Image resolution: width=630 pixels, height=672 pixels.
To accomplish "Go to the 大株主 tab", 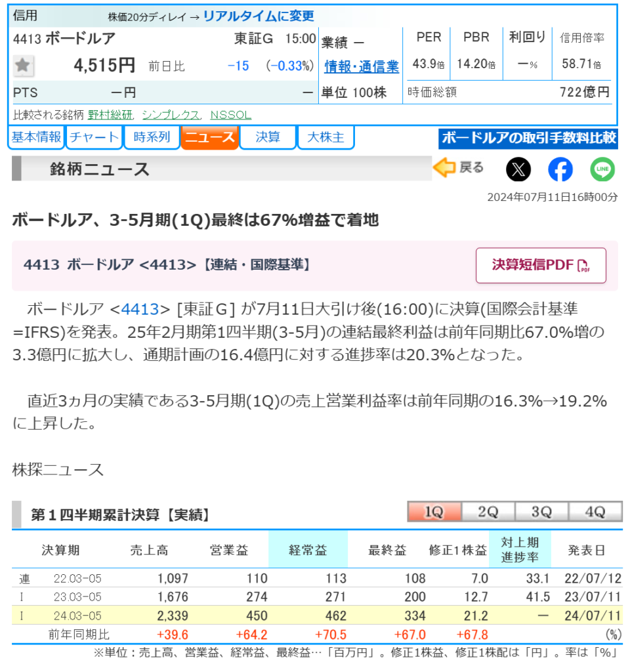I will coord(325,138).
